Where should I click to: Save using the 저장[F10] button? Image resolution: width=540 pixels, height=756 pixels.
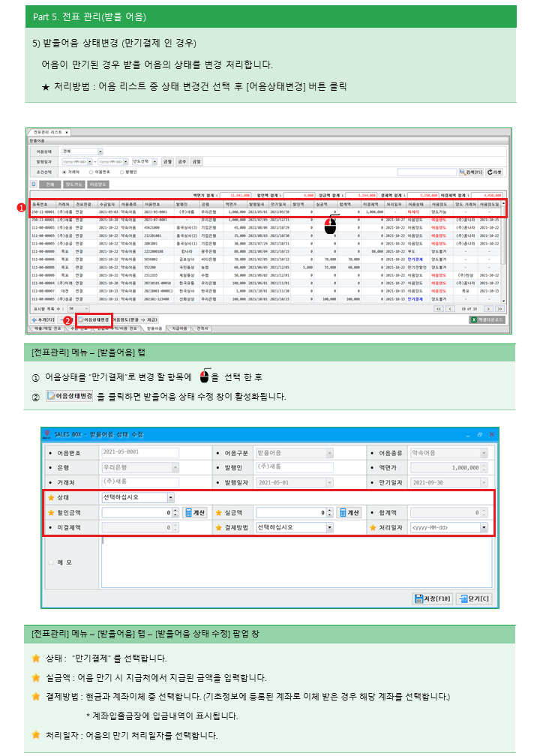click(433, 598)
